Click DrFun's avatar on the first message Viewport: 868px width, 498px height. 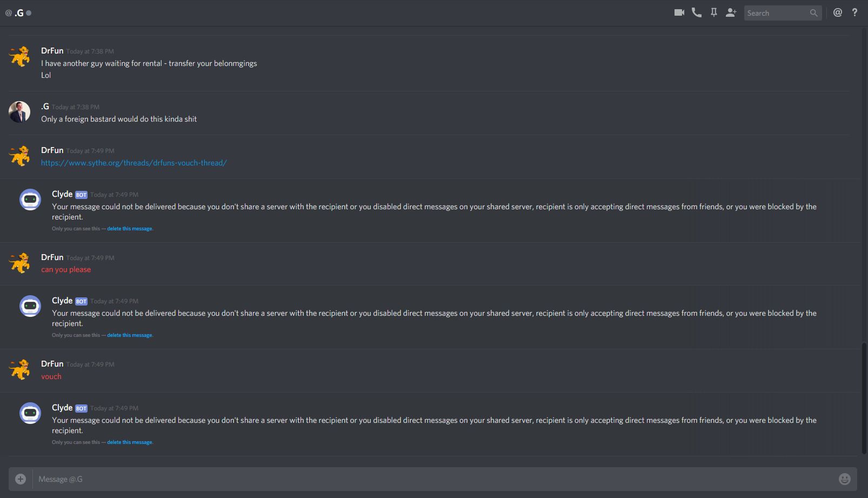pos(19,56)
